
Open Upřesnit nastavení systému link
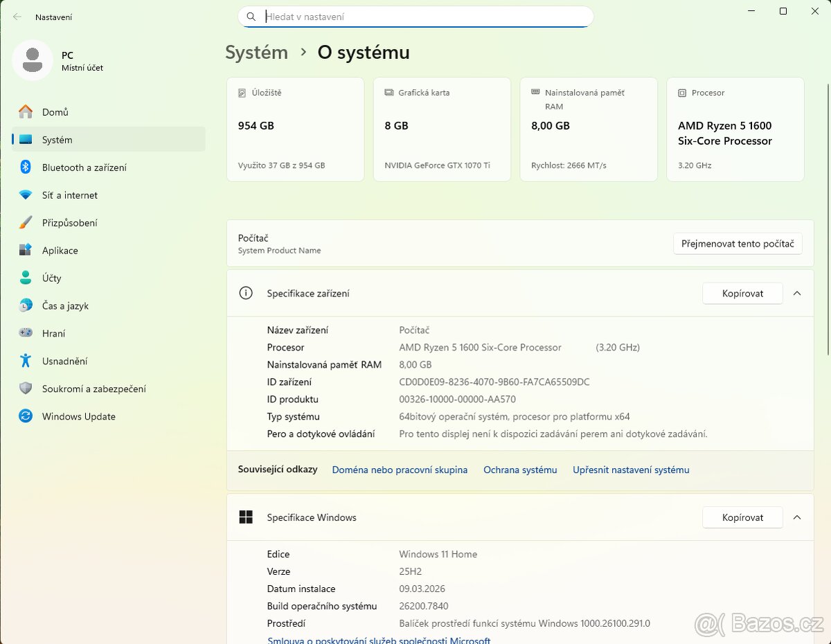(631, 470)
